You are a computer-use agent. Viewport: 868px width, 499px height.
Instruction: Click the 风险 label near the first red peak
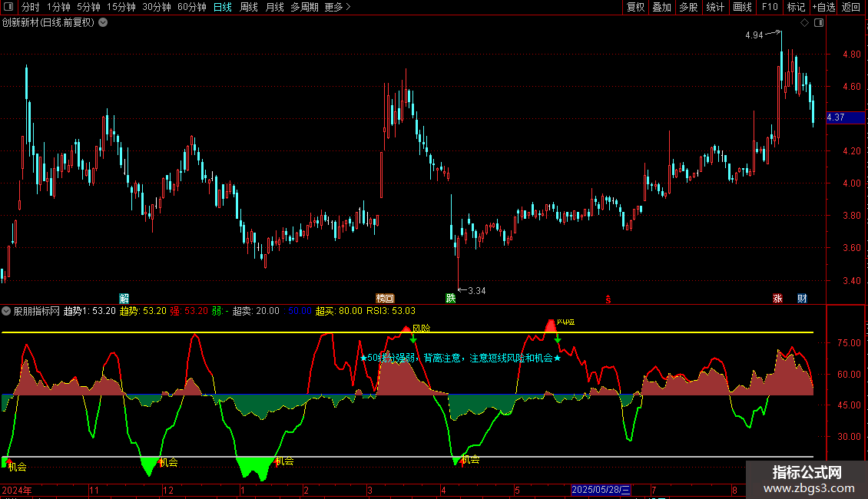pos(421,329)
